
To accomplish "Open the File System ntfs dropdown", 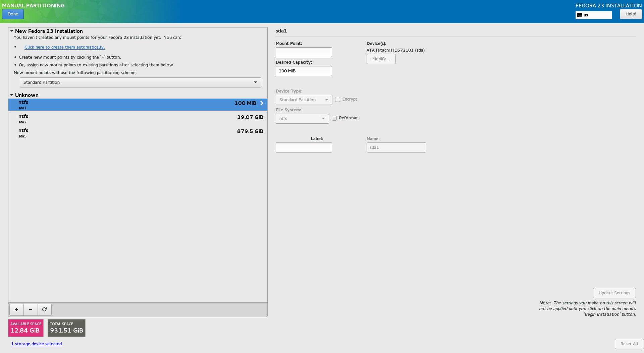I will pyautogui.click(x=302, y=119).
